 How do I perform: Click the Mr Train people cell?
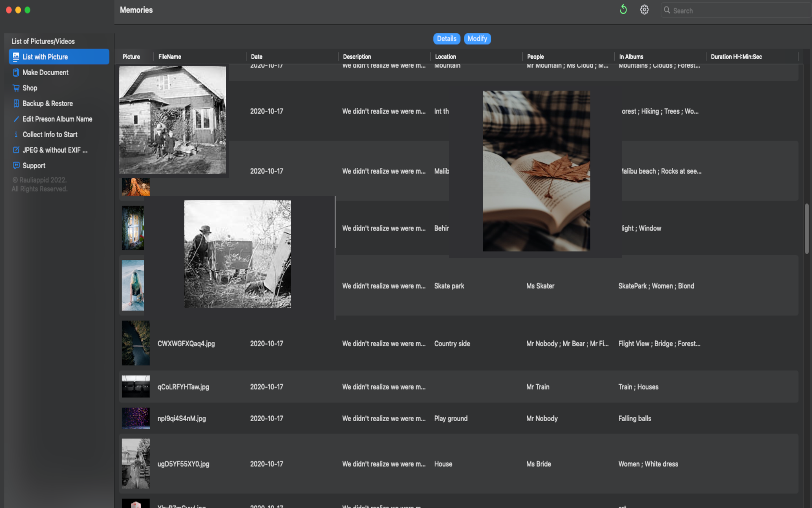pos(538,387)
